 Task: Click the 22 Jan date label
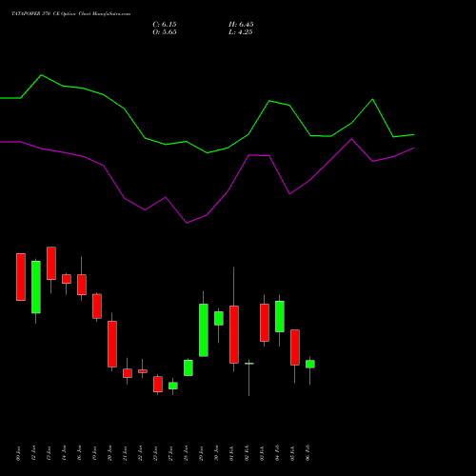click(141, 453)
